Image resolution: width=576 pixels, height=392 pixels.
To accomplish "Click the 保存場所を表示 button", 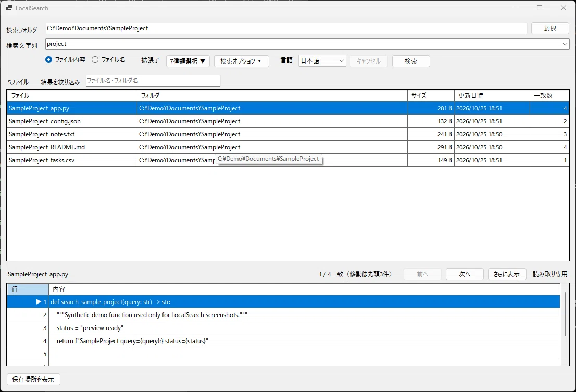I will (33, 379).
